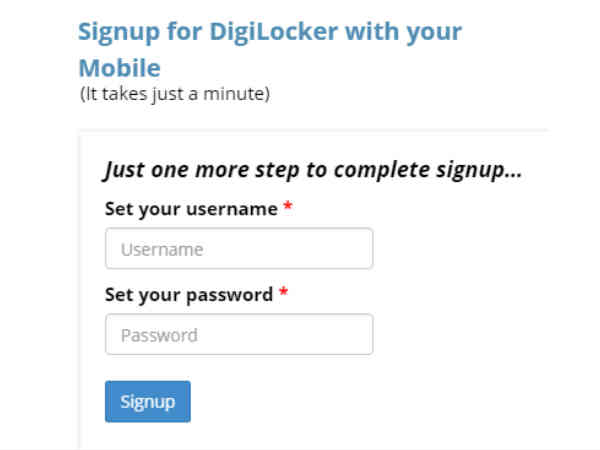
Task: Click the 'Signup for DigiLocker with your' heading line
Action: [x=269, y=30]
